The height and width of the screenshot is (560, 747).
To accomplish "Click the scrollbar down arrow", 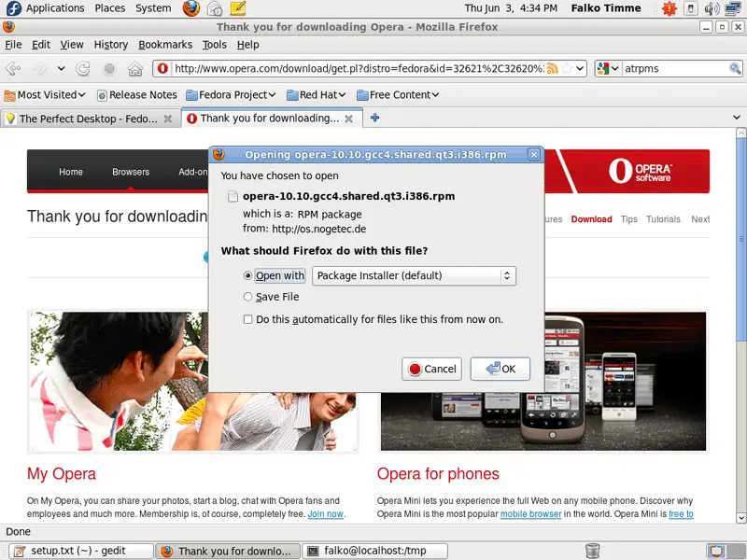I will (x=740, y=518).
